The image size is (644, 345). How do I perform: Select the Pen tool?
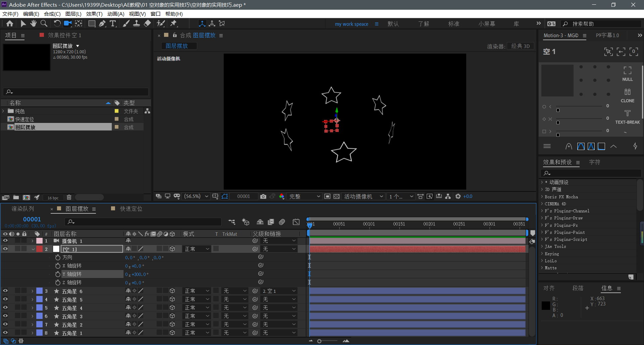point(102,23)
